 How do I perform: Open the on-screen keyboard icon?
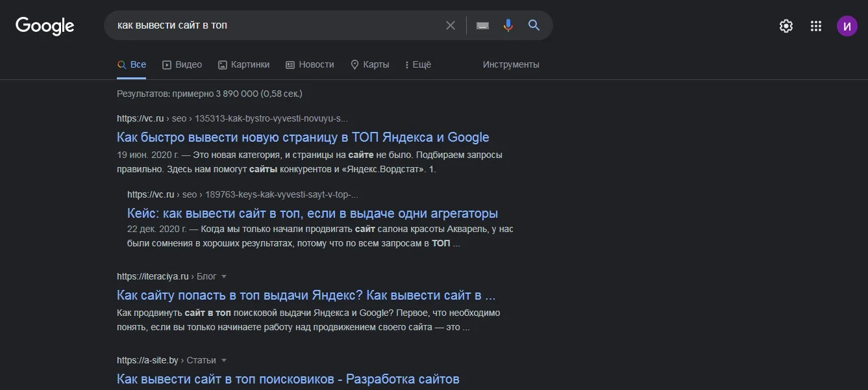[482, 25]
